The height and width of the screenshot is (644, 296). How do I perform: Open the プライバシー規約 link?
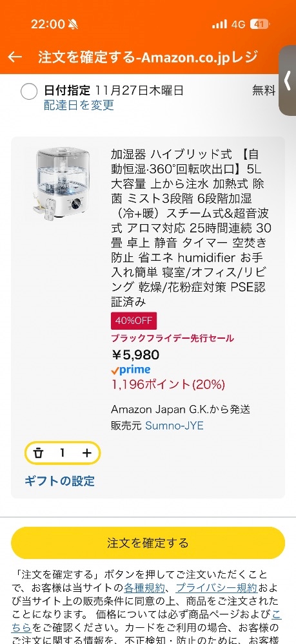216,588
